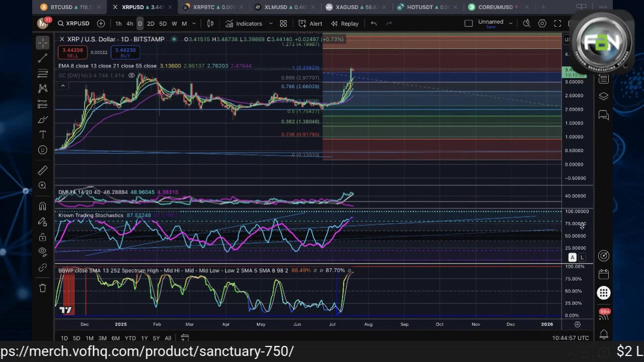Open the emoji and icons tool
644x362 pixels.
[x=43, y=150]
